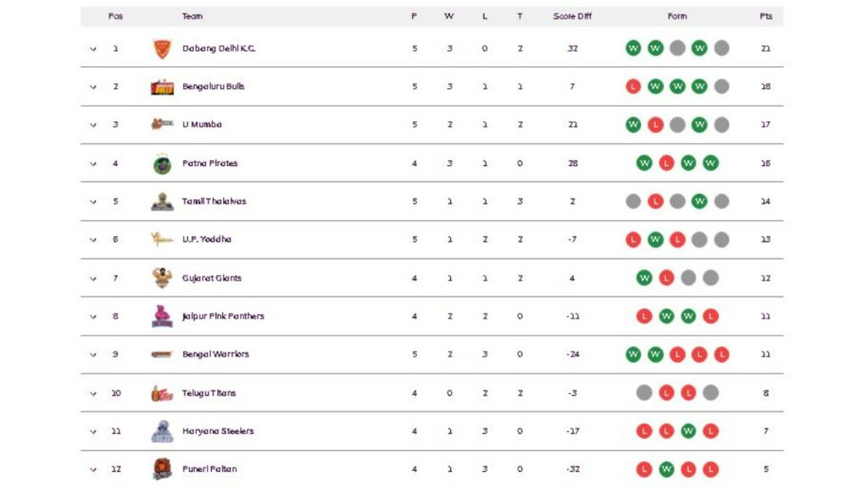Click the Telugu Titans badge
Viewport: 868px width, 488px height.
pos(161,392)
